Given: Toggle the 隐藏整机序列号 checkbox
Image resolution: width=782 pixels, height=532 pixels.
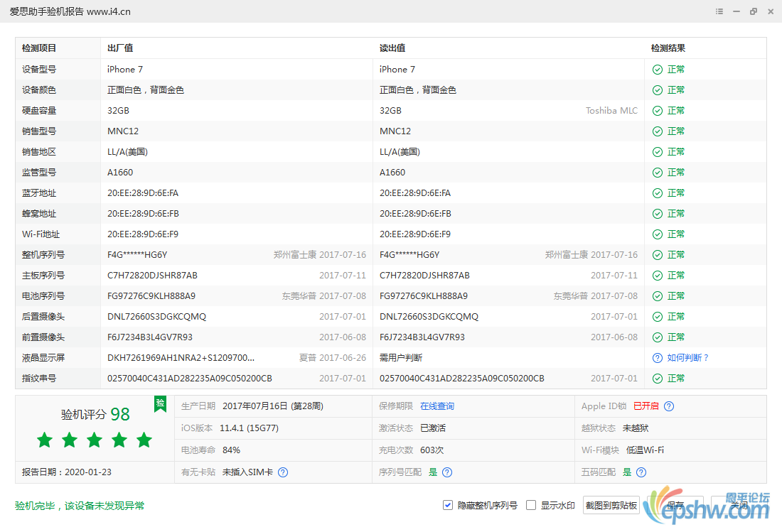Looking at the screenshot, I should (x=447, y=505).
